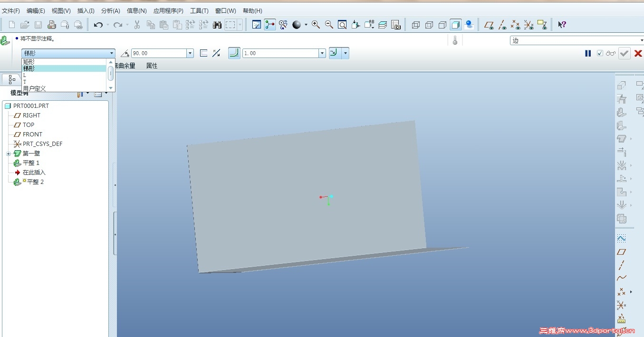Undo the last action
This screenshot has height=337, width=644.
pos(98,25)
